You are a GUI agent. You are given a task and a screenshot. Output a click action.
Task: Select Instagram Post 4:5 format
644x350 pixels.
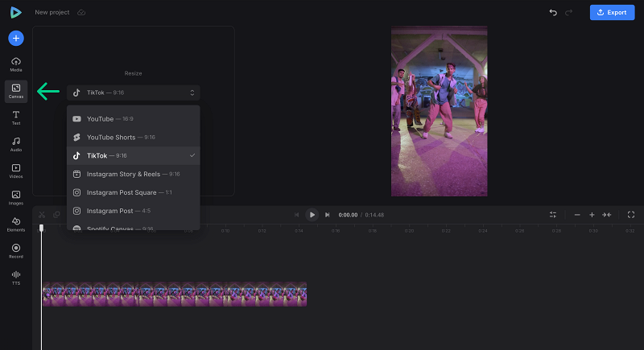coord(134,211)
